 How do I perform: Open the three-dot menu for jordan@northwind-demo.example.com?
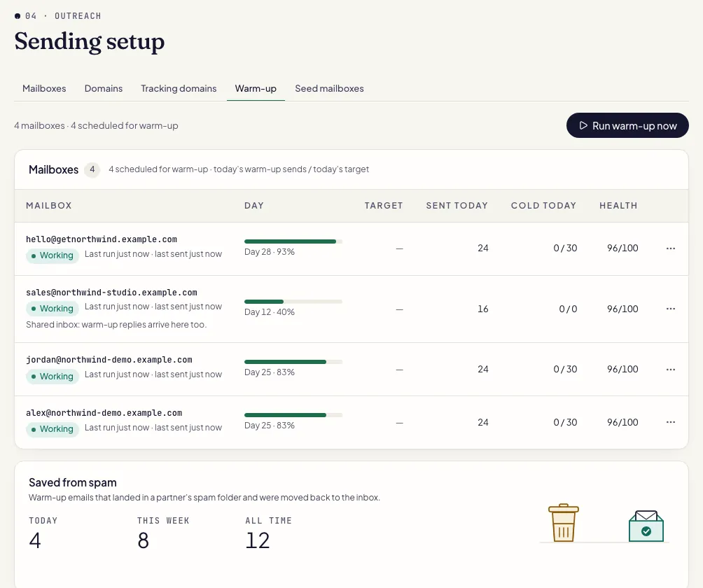pyautogui.click(x=670, y=370)
